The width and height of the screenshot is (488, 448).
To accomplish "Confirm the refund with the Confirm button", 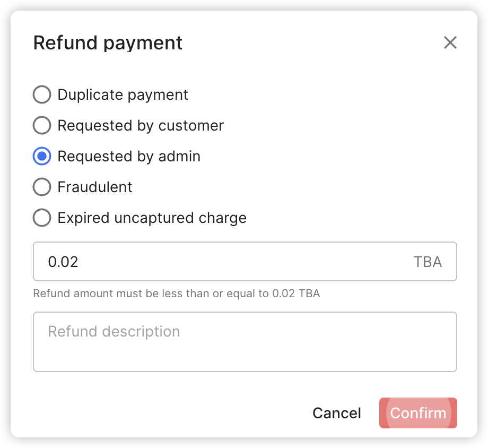I will (418, 413).
